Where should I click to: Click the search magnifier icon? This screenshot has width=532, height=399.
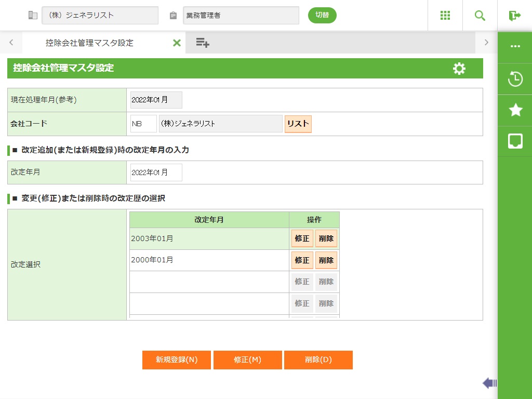click(x=480, y=16)
